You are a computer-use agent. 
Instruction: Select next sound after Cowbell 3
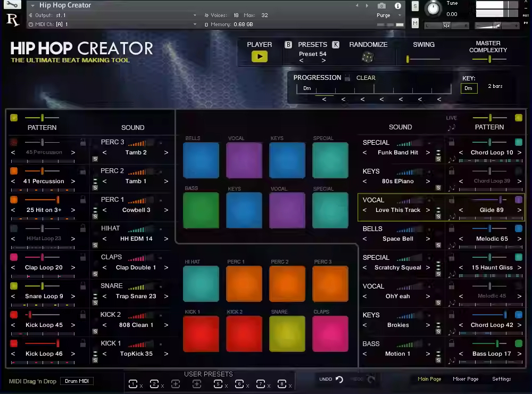(166, 210)
